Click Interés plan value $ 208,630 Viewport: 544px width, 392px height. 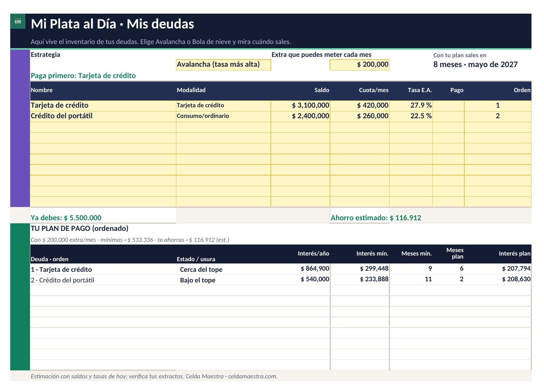[x=516, y=279]
